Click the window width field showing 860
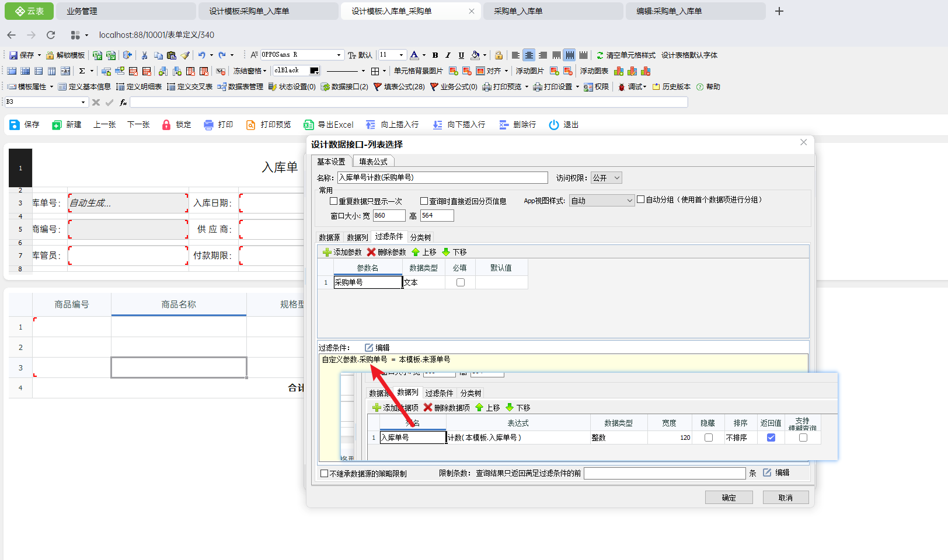Viewport: 948px width, 560px height. pyautogui.click(x=389, y=216)
